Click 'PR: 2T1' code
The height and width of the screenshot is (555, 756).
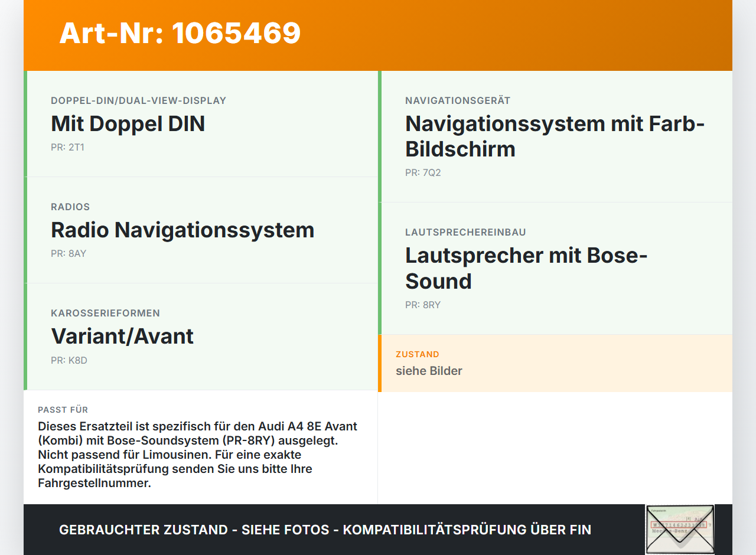(x=67, y=148)
